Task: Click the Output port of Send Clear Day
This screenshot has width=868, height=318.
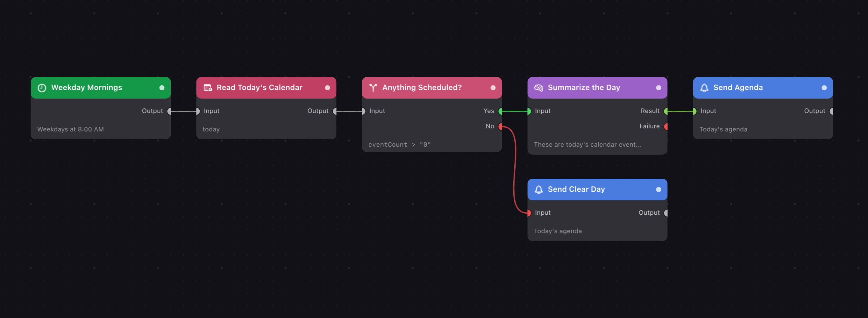Action: (x=666, y=213)
